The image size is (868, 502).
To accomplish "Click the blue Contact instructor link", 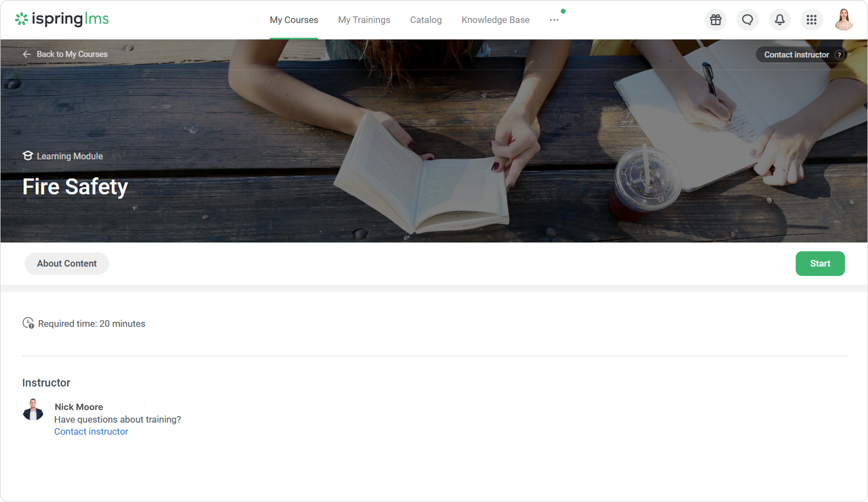I will (91, 431).
